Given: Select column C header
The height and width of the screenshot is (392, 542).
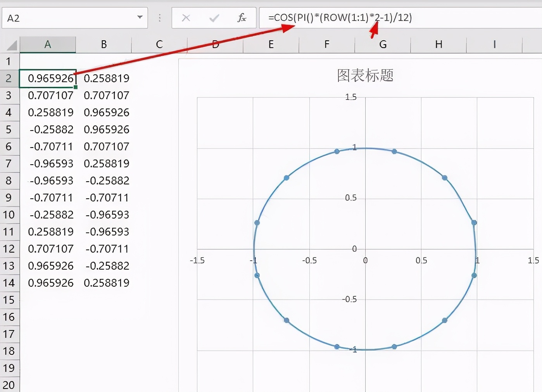Looking at the screenshot, I should tap(159, 45).
